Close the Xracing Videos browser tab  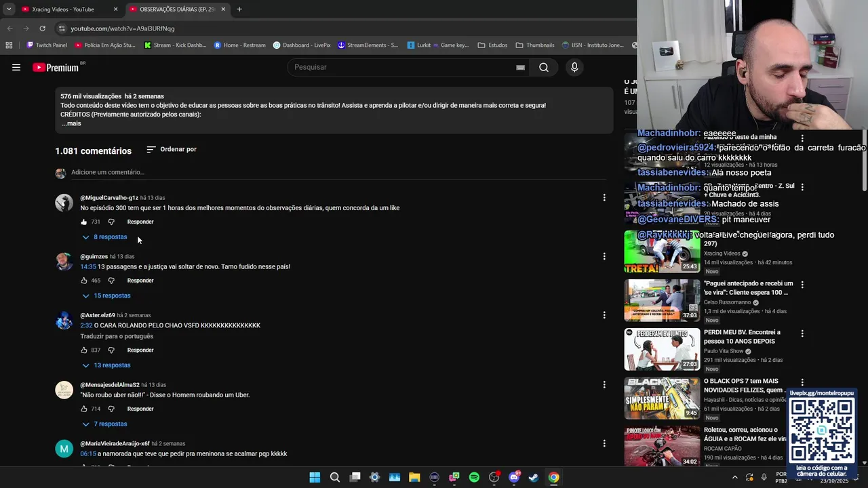115,9
